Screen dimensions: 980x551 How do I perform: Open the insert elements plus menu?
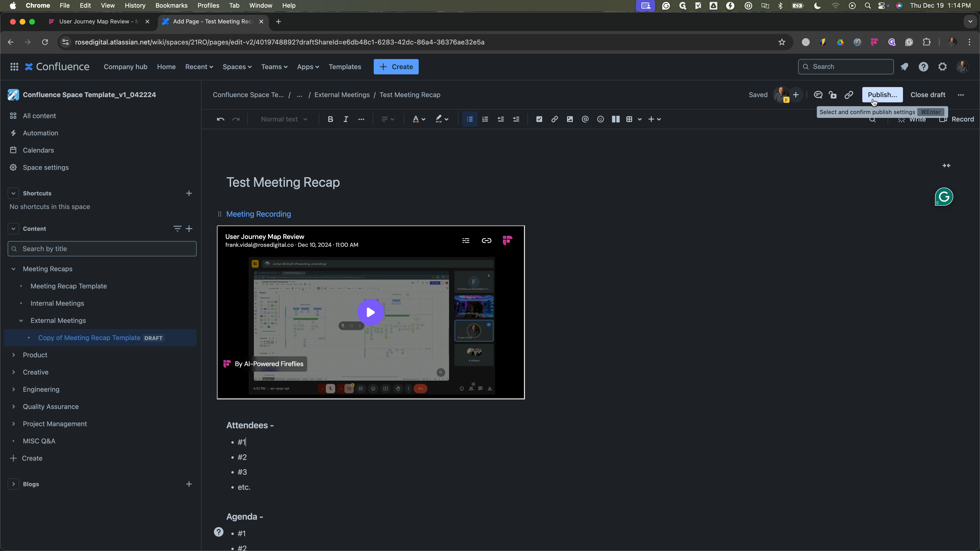[654, 119]
